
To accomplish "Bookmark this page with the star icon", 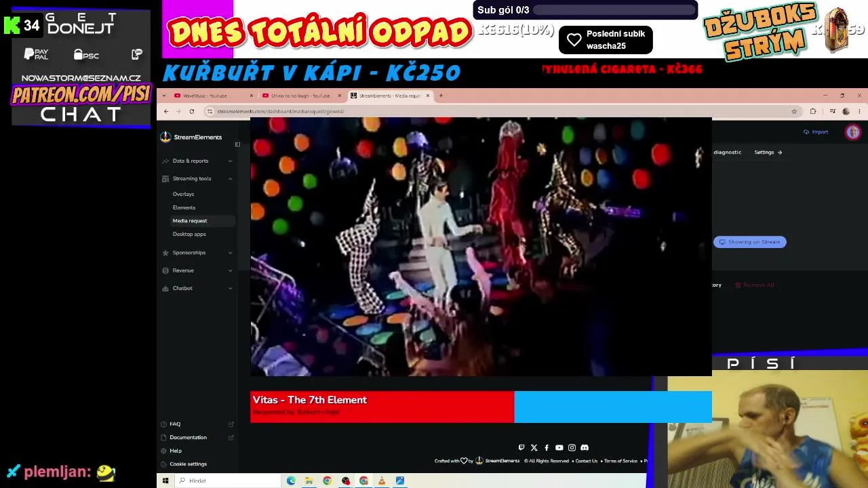I will (794, 111).
